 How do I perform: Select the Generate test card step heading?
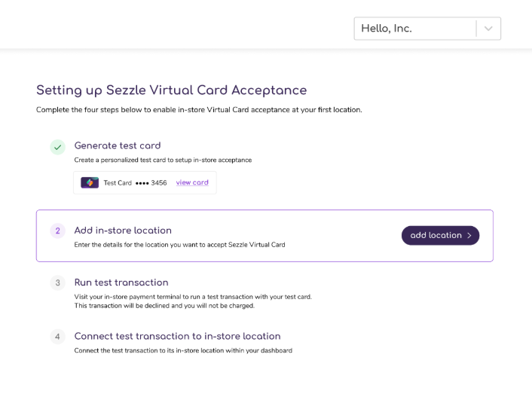118,145
